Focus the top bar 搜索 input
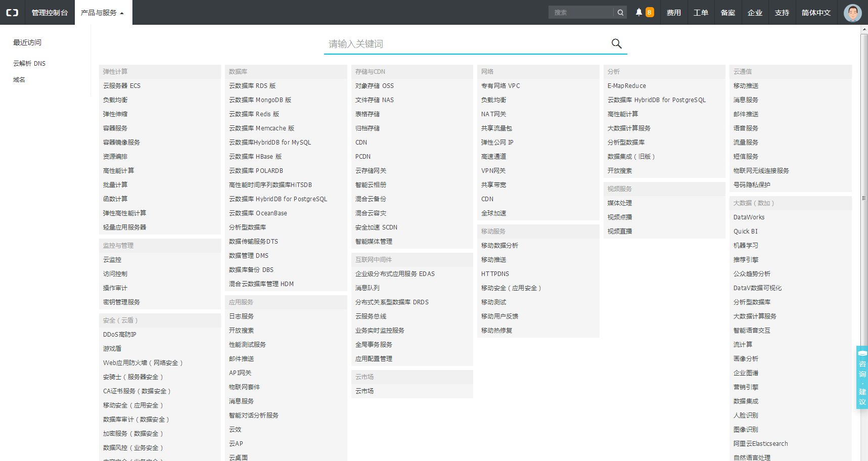This screenshot has width=868, height=461. point(581,13)
